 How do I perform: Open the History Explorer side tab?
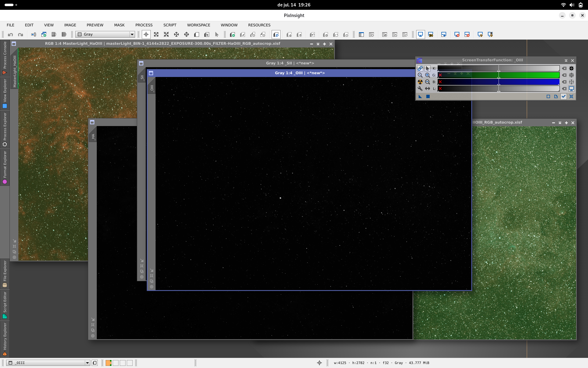point(5,339)
